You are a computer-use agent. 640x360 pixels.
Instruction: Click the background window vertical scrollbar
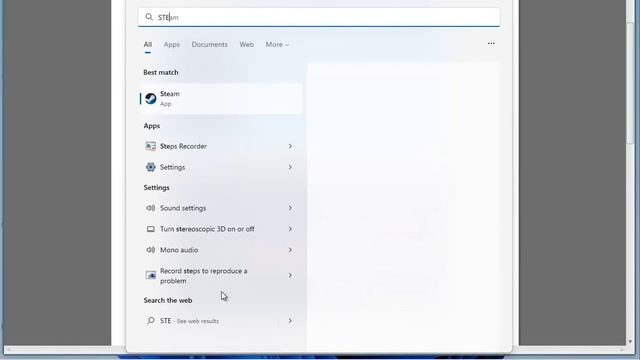(631, 82)
